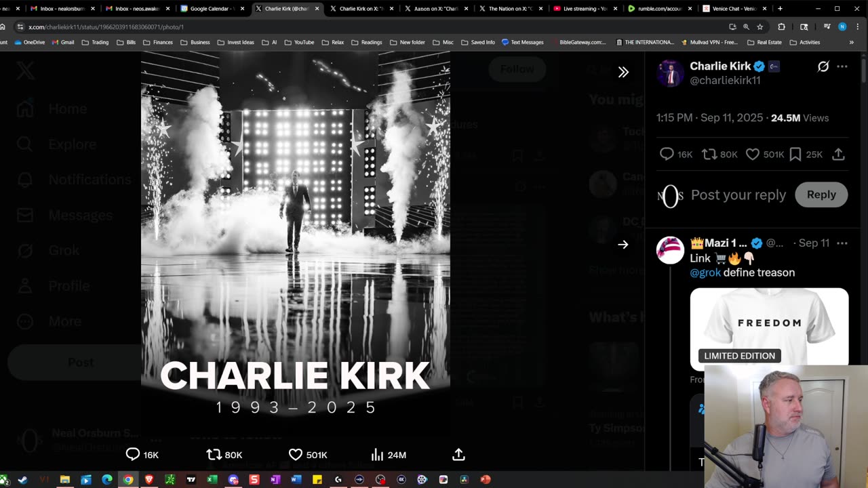Open the Chrome profile N avatar
Screen dimensions: 868x488
coord(842,26)
